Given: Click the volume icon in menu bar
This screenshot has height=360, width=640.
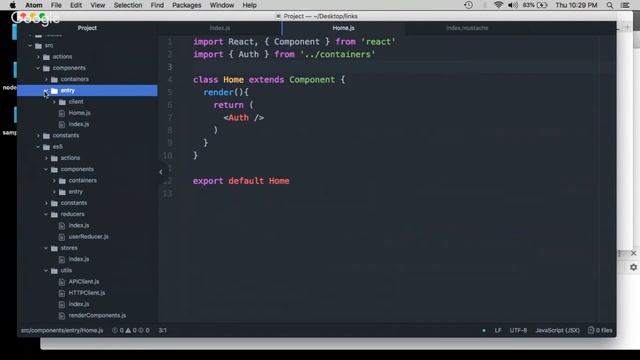Looking at the screenshot, I should pos(513,5).
